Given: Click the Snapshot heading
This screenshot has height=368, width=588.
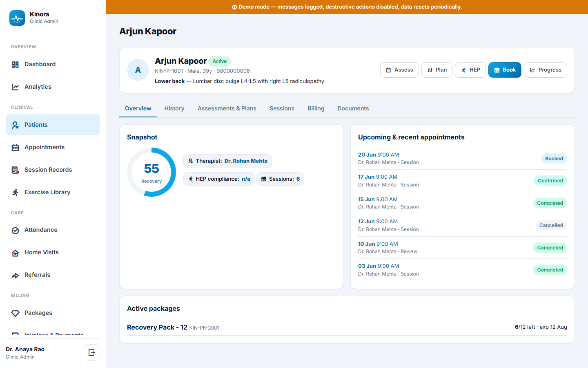Looking at the screenshot, I should [142, 137].
